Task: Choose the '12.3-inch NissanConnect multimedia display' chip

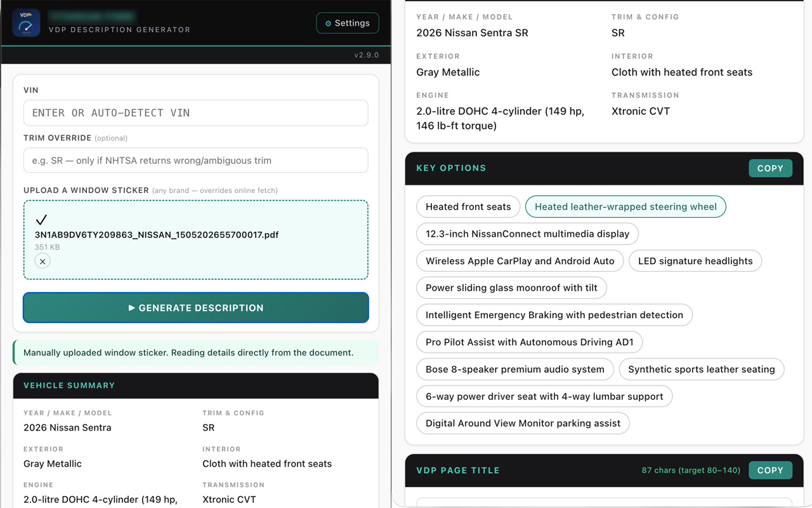Action: click(527, 234)
